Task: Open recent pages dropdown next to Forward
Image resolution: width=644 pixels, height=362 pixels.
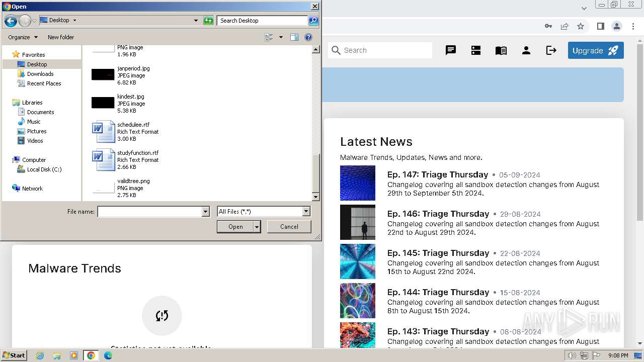Action: click(x=34, y=21)
